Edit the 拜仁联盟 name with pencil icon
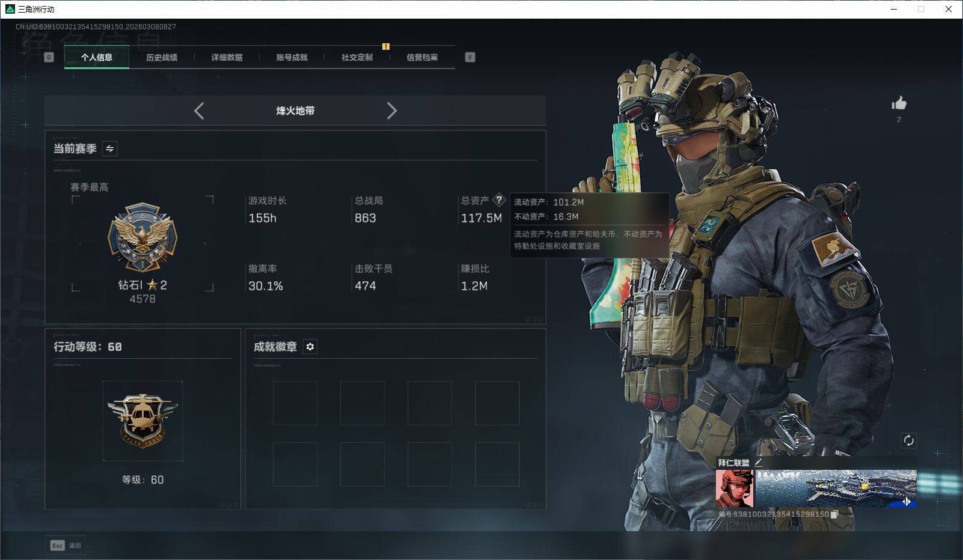Screen dimensions: 963x560 pyautogui.click(x=758, y=462)
